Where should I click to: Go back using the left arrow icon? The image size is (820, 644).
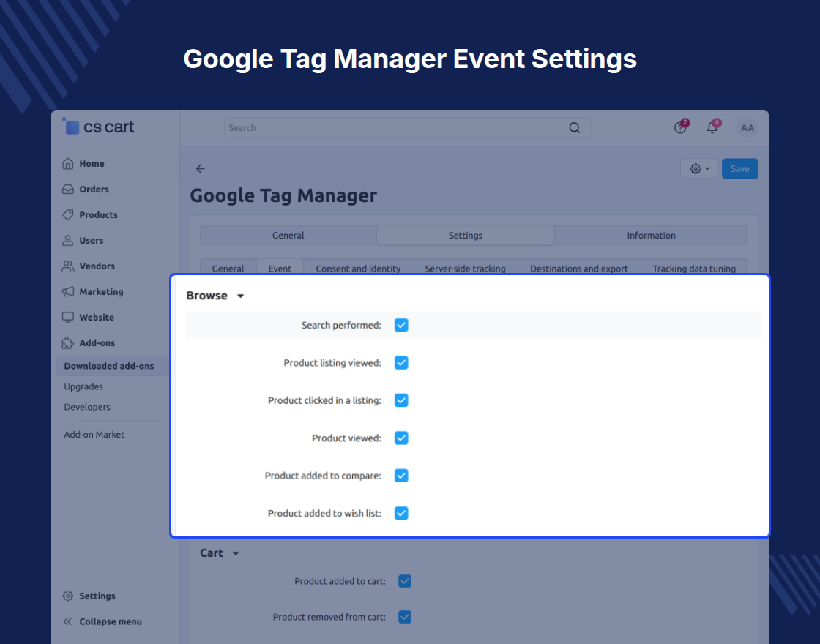tap(201, 168)
